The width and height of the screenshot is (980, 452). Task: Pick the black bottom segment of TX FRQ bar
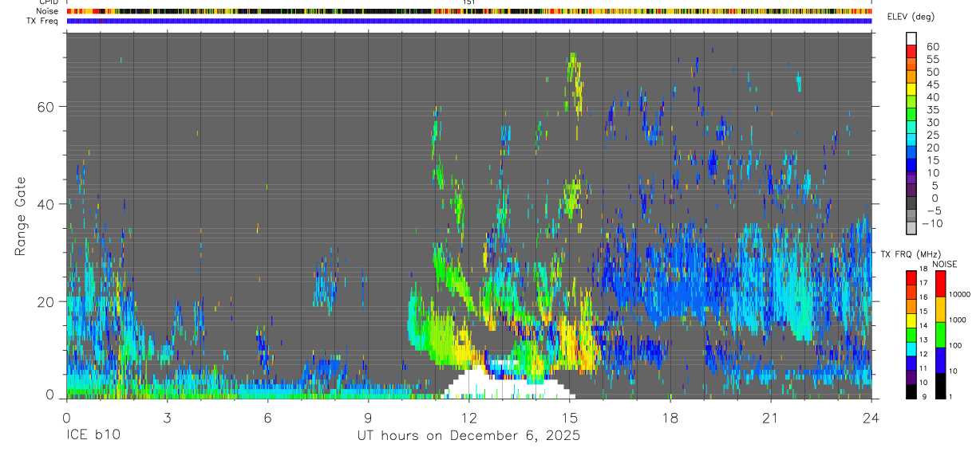click(911, 391)
